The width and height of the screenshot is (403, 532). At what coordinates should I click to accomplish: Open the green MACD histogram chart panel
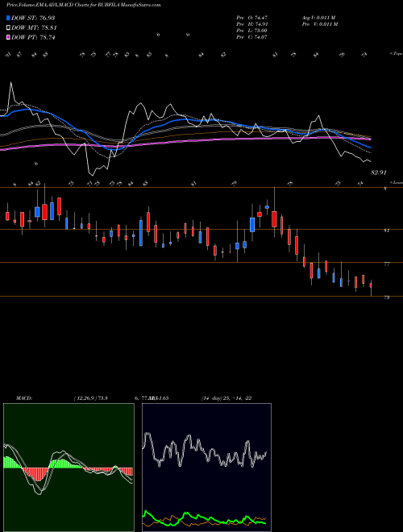click(69, 468)
